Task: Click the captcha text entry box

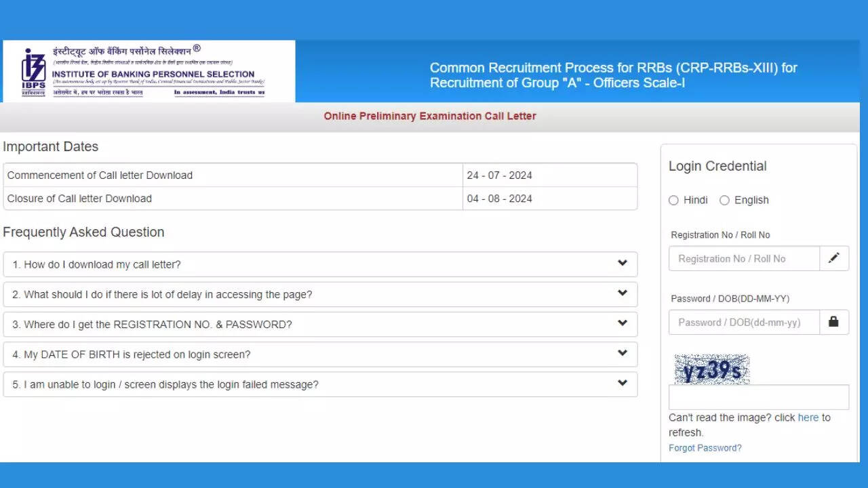Action: [758, 397]
